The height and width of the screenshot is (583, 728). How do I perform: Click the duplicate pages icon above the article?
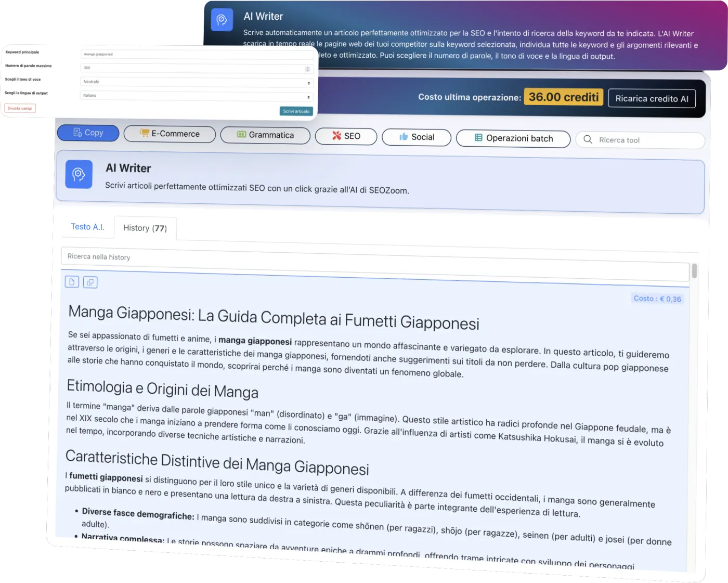(x=90, y=282)
